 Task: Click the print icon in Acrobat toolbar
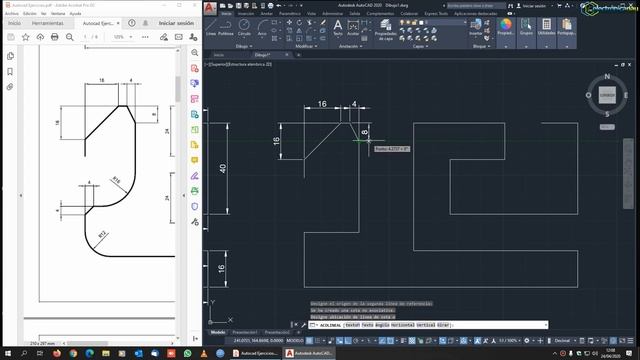[55, 37]
